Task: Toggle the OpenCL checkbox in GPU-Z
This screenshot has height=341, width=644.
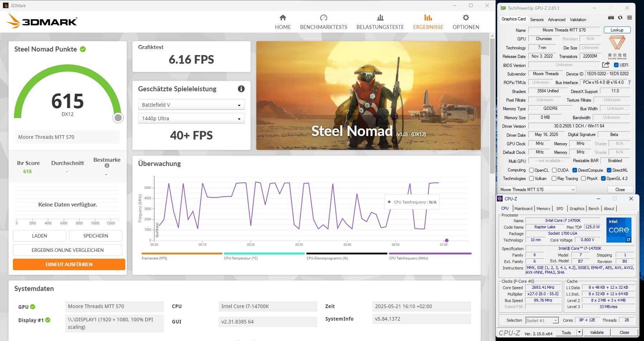Action: coord(531,170)
